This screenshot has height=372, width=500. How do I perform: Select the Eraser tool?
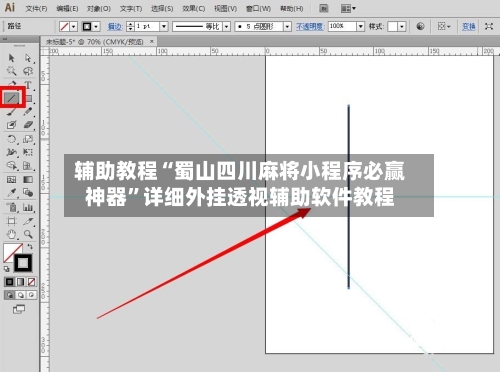tap(28, 125)
